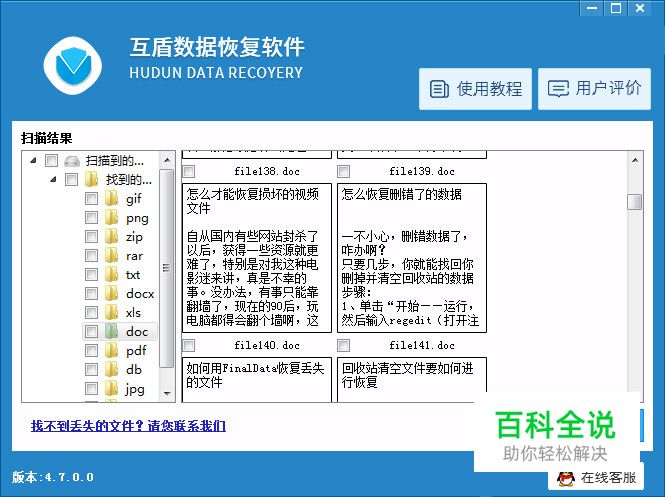Check the gif folder checkbox

tap(91, 198)
